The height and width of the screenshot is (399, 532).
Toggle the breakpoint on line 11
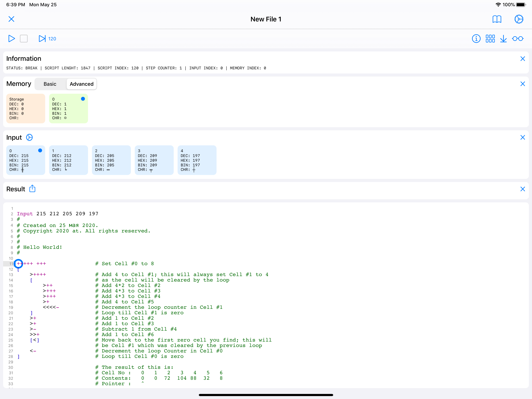click(x=19, y=264)
